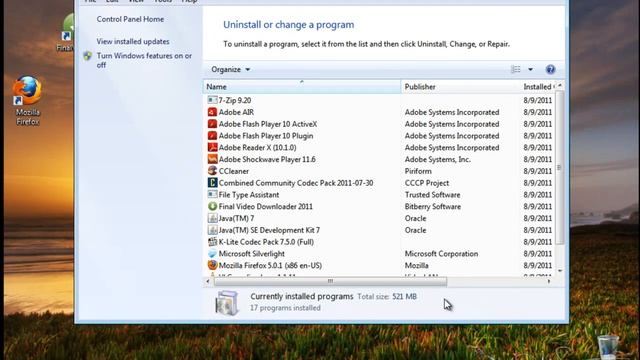The height and width of the screenshot is (360, 640).
Task: Click the Total size 521 MB text
Action: 387,297
